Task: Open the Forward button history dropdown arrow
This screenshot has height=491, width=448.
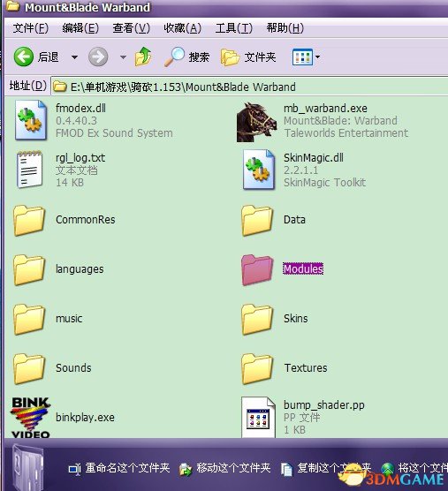Action: pyautogui.click(x=123, y=57)
